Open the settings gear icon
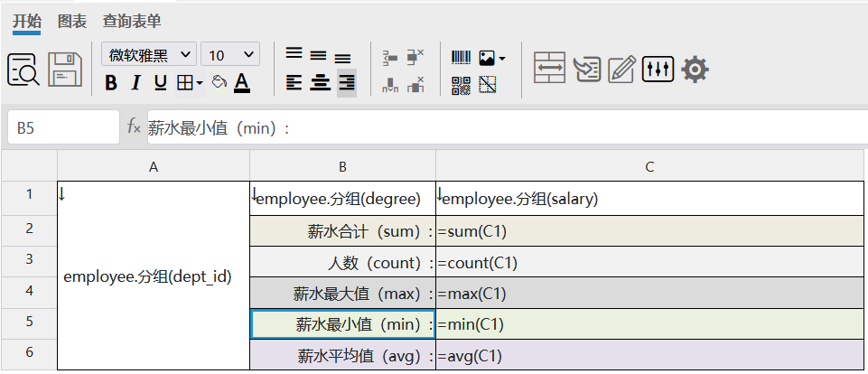 (x=695, y=70)
